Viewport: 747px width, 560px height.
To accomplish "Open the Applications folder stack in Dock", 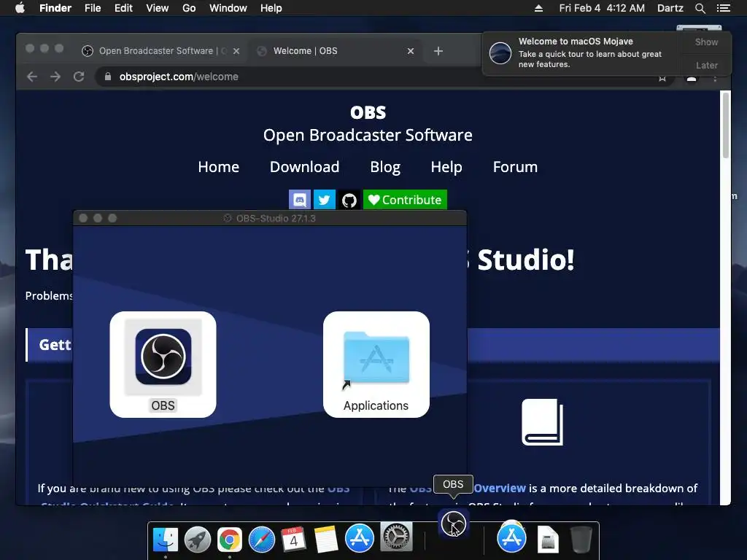I will pyautogui.click(x=511, y=537).
